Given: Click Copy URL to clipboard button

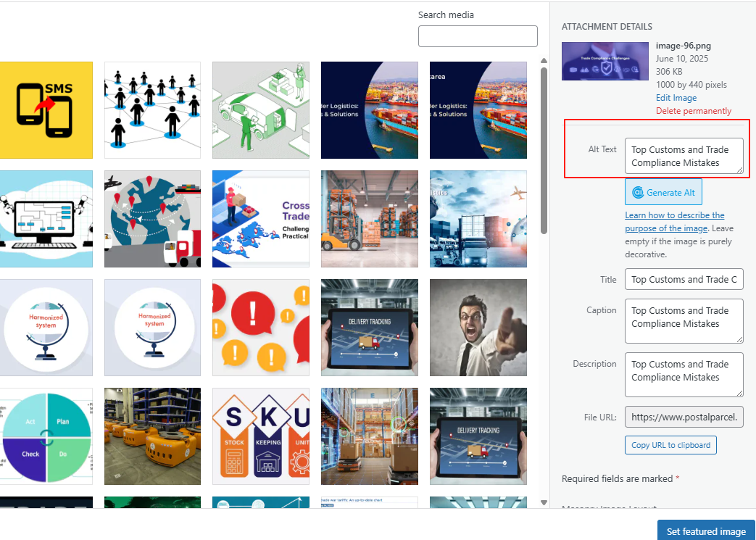Looking at the screenshot, I should [670, 444].
